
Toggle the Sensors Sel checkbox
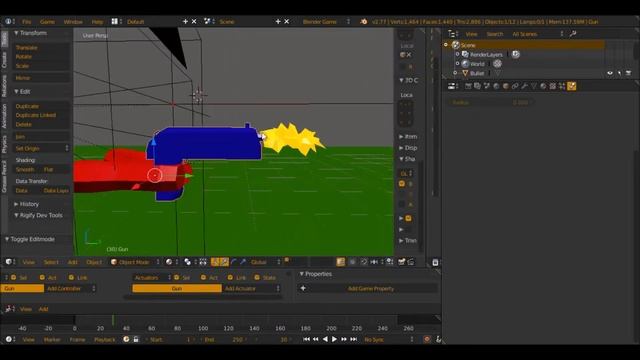click(x=13, y=278)
